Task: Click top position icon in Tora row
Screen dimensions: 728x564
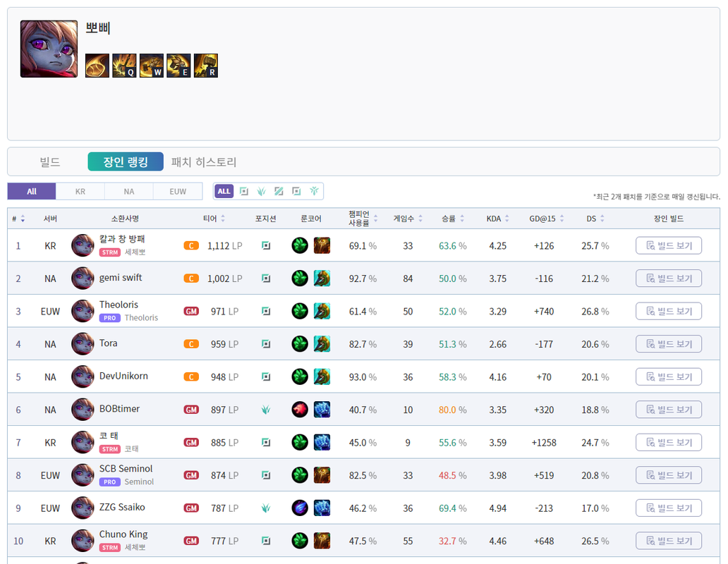Action: click(265, 344)
